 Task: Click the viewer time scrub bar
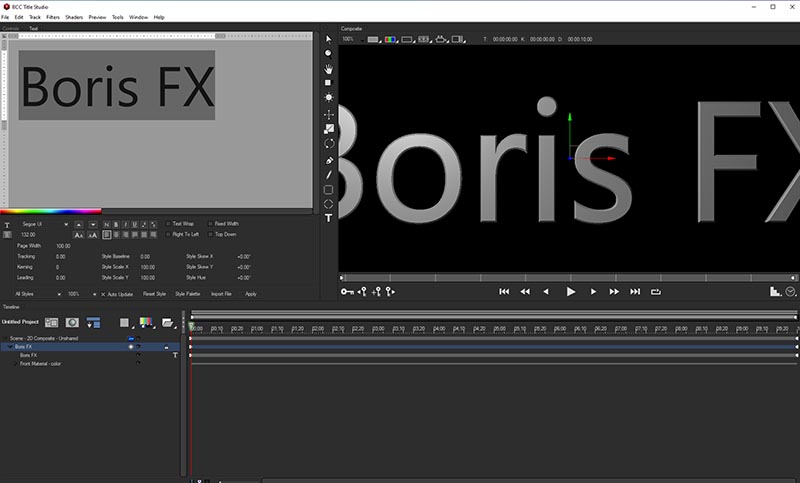point(568,278)
